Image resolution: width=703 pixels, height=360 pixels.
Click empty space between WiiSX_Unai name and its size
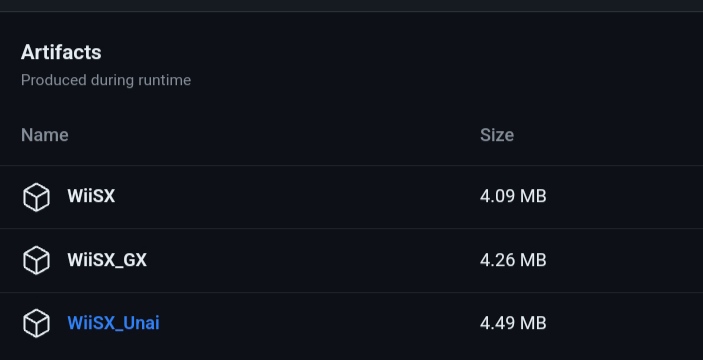(x=318, y=323)
